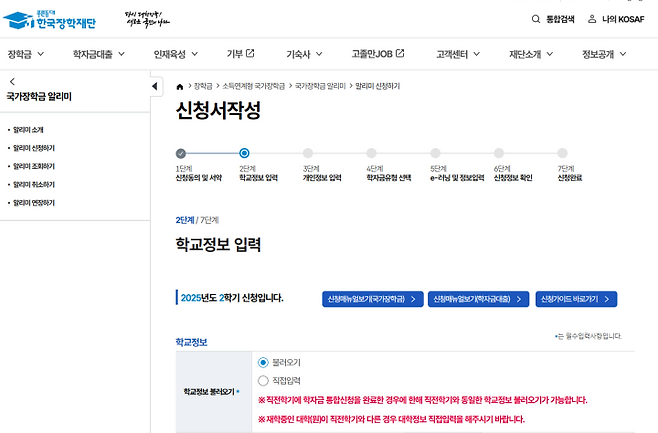658x433 pixels.
Task: Click the 나의 KOSAF user icon
Action: 592,19
